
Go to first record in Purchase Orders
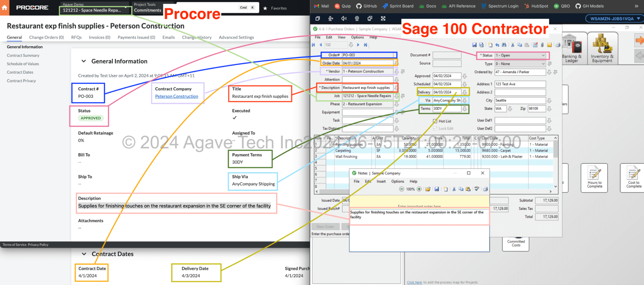tap(313, 45)
